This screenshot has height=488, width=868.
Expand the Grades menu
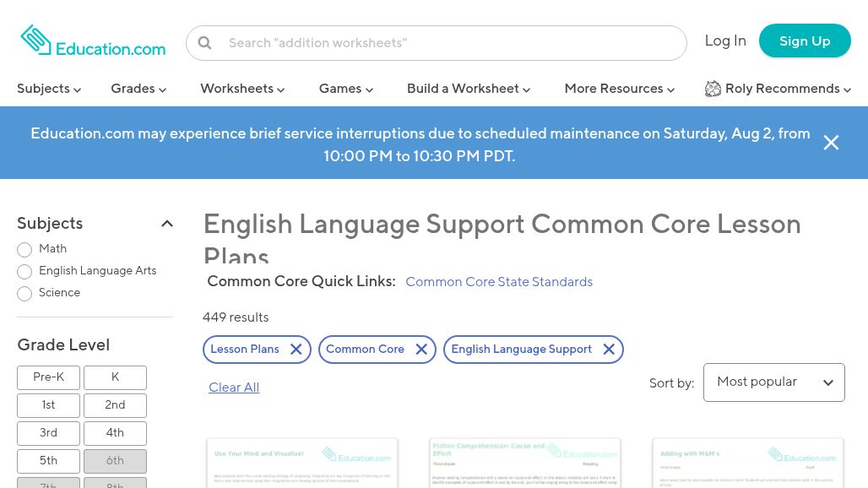click(x=138, y=89)
